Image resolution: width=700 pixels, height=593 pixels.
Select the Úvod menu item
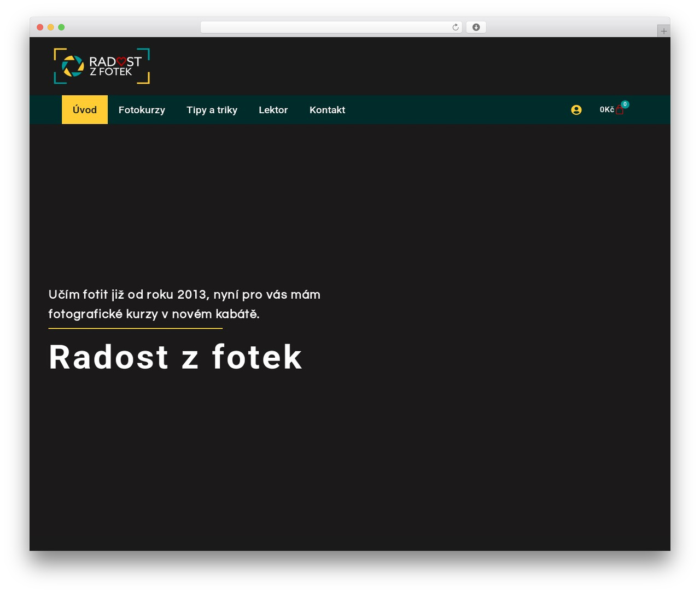[85, 110]
